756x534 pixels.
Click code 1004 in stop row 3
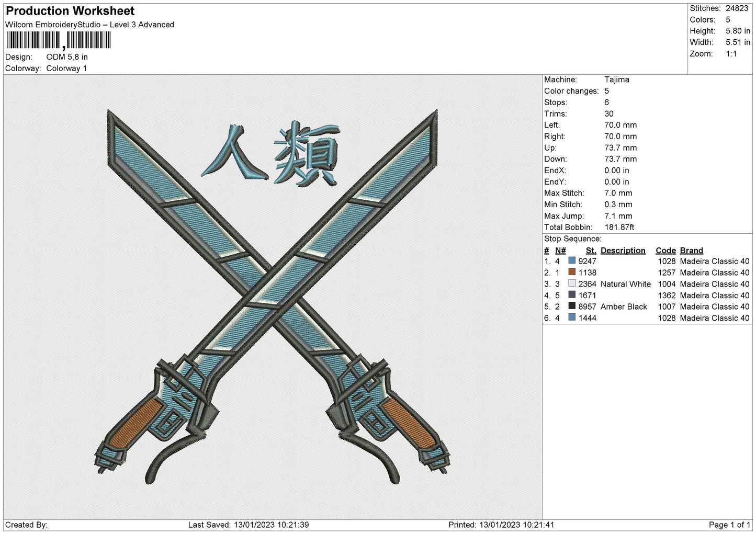[667, 284]
